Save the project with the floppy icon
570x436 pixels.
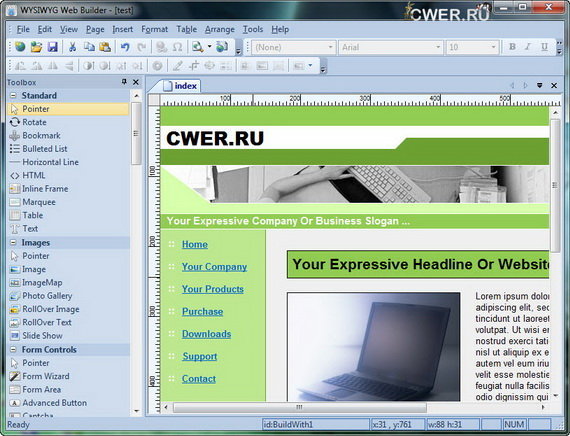53,47
